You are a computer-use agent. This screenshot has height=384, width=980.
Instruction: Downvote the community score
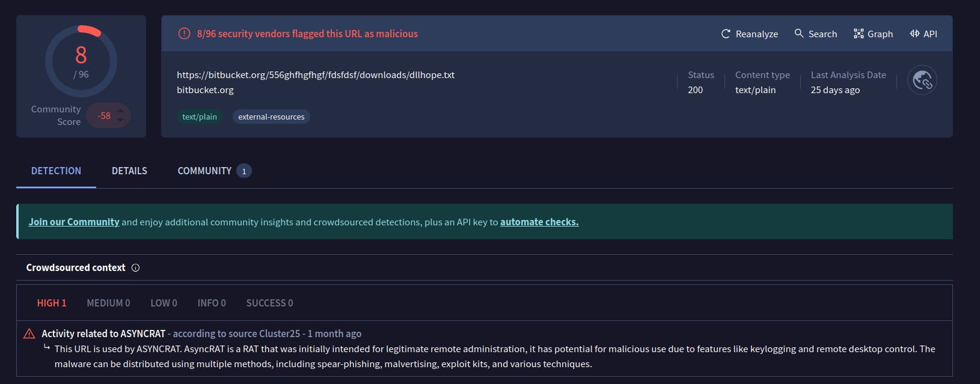tap(121, 121)
